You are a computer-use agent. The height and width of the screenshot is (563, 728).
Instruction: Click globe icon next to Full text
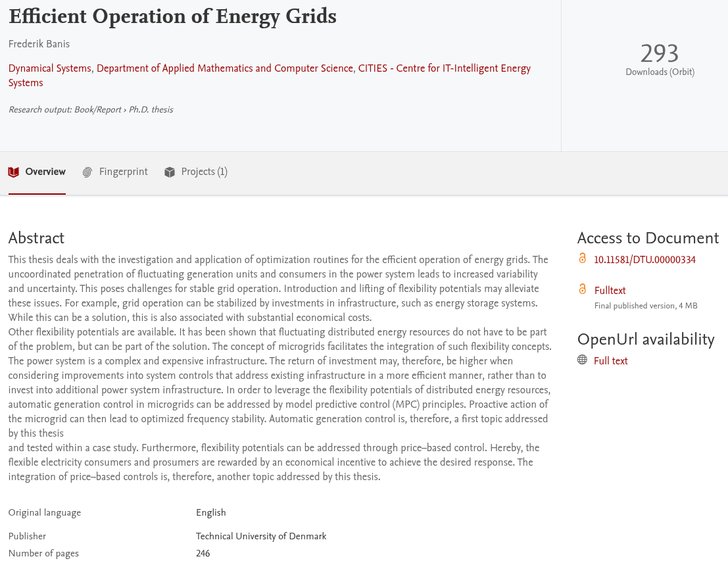(x=583, y=360)
